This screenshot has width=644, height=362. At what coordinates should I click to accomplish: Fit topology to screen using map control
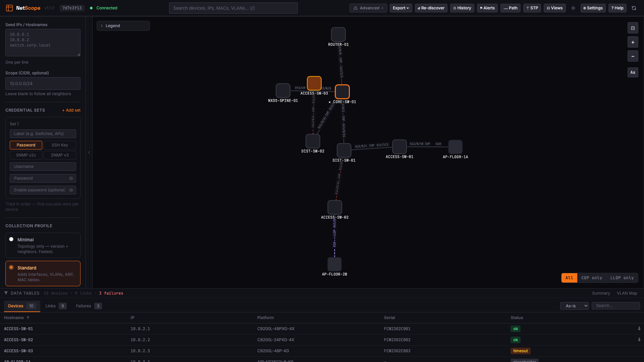coord(633,28)
